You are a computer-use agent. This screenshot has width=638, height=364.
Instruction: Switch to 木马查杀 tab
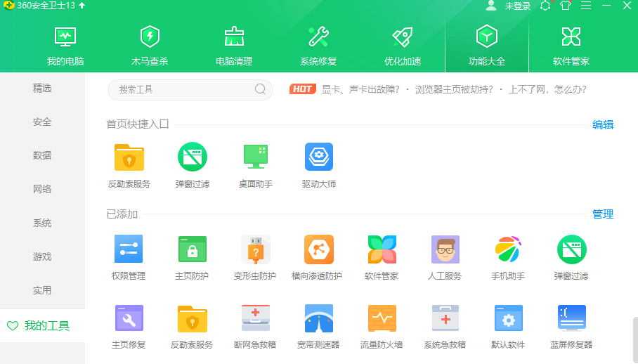tap(150, 45)
